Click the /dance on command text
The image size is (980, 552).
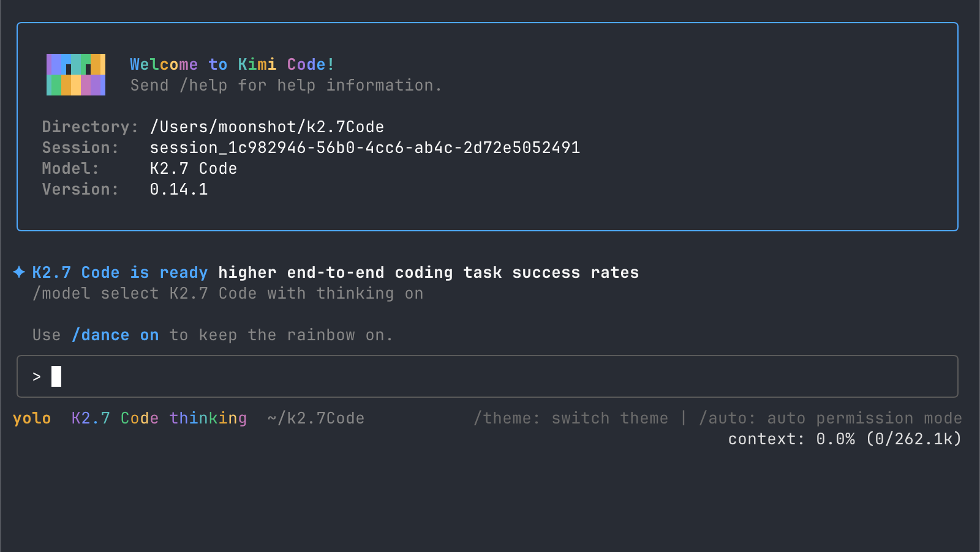(x=115, y=335)
